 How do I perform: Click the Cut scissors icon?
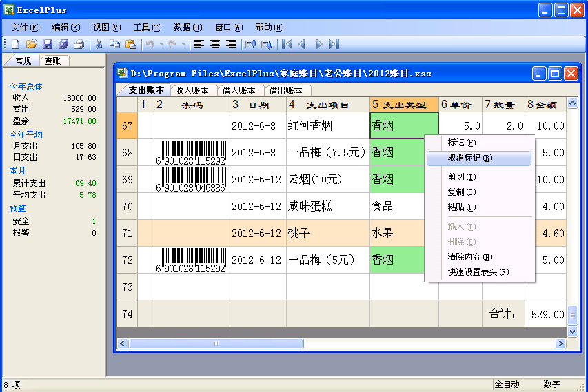99,44
